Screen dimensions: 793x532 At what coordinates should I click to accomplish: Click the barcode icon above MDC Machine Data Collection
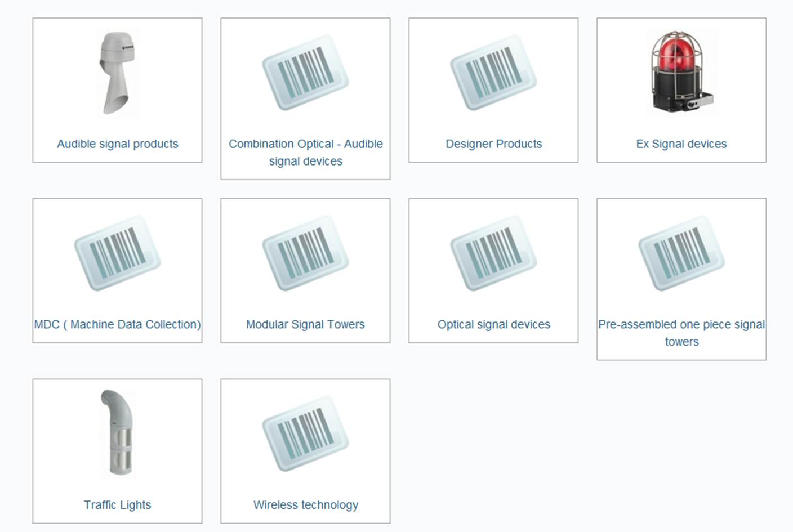117,253
